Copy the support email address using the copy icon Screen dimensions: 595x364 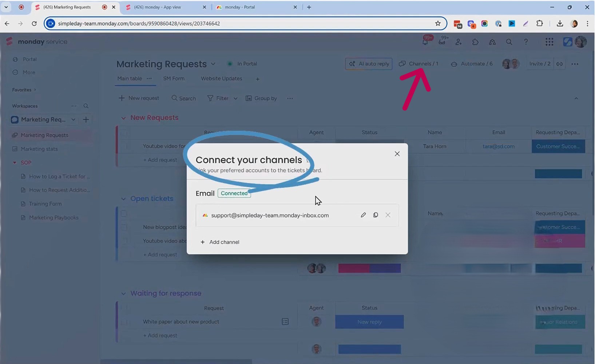(376, 215)
